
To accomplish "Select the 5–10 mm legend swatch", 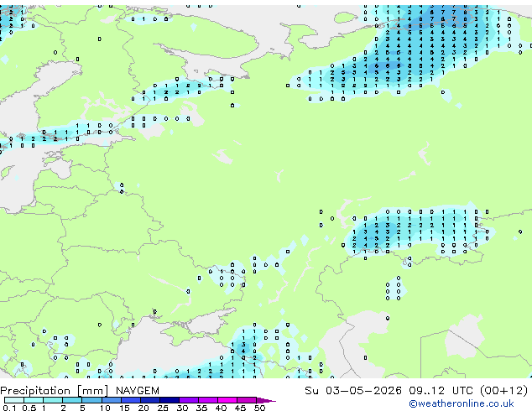I will (x=92, y=400).
